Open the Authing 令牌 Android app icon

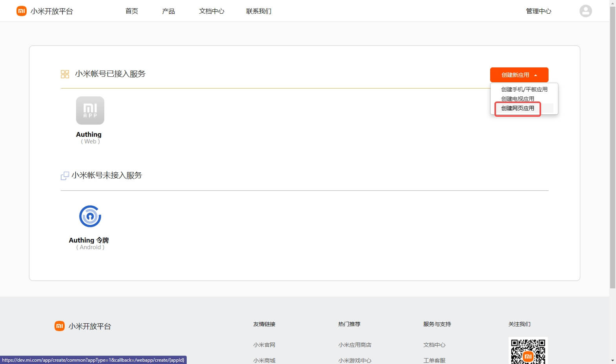tap(90, 216)
